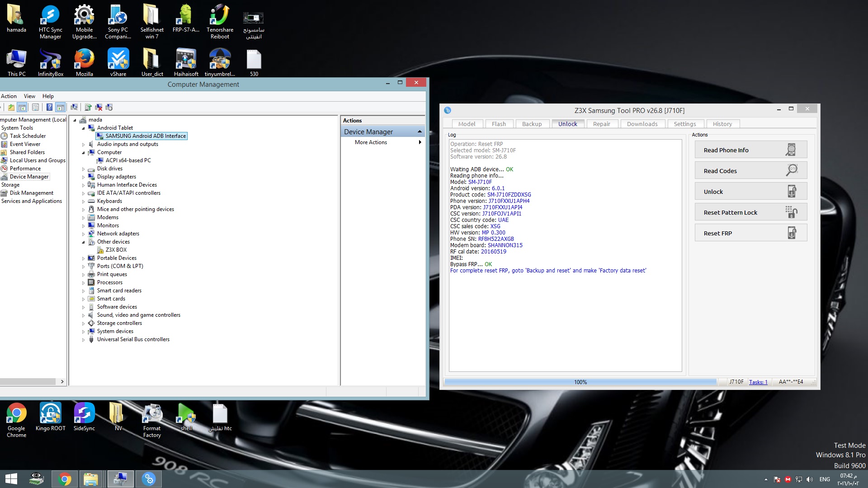Viewport: 868px width, 488px height.
Task: Open Mobile Upgrade desktop icon
Action: point(84,22)
